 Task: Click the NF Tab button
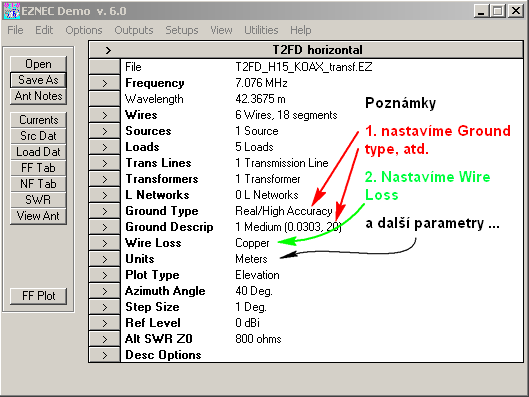pos(38,184)
